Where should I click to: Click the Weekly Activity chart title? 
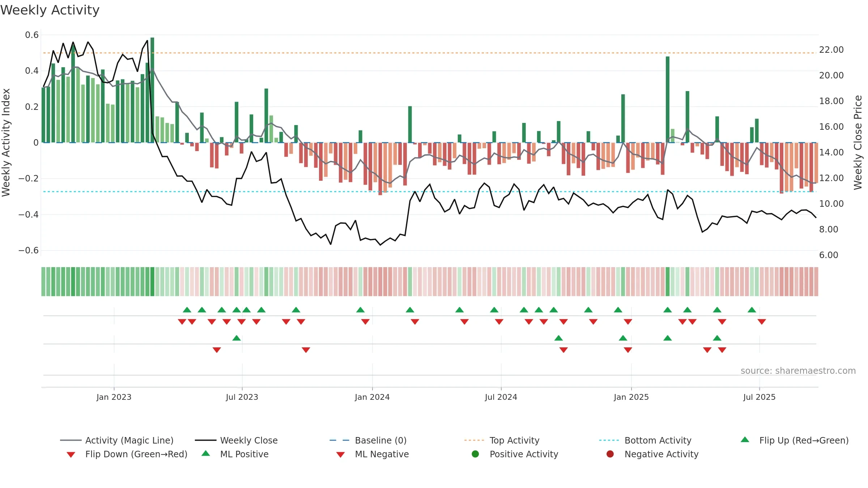click(50, 10)
